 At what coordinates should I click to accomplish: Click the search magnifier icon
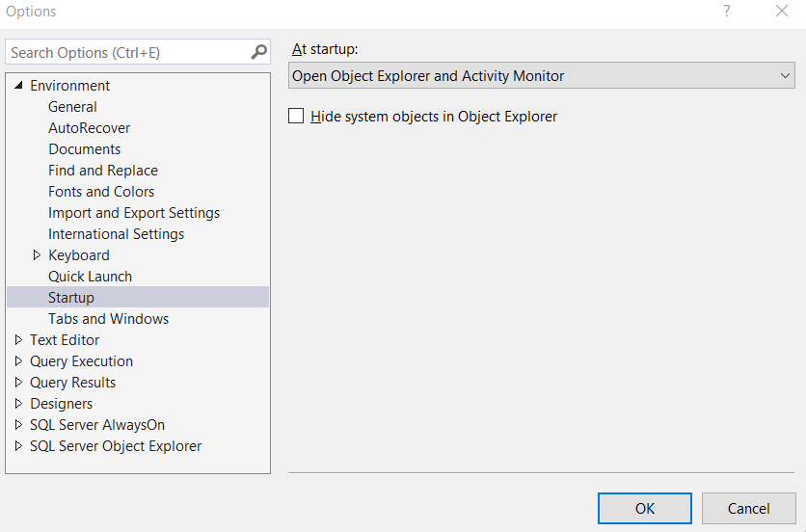[x=258, y=52]
